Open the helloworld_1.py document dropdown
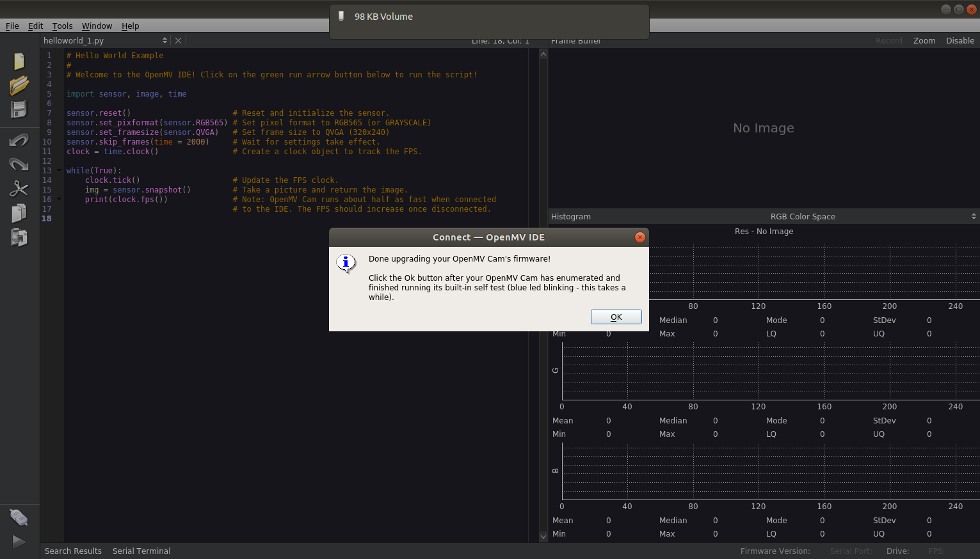The image size is (980, 559). pos(105,40)
